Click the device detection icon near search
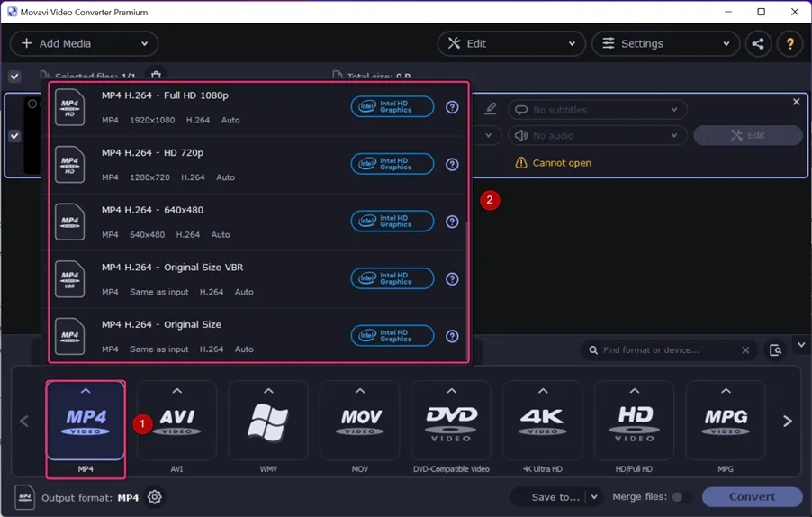 [775, 350]
